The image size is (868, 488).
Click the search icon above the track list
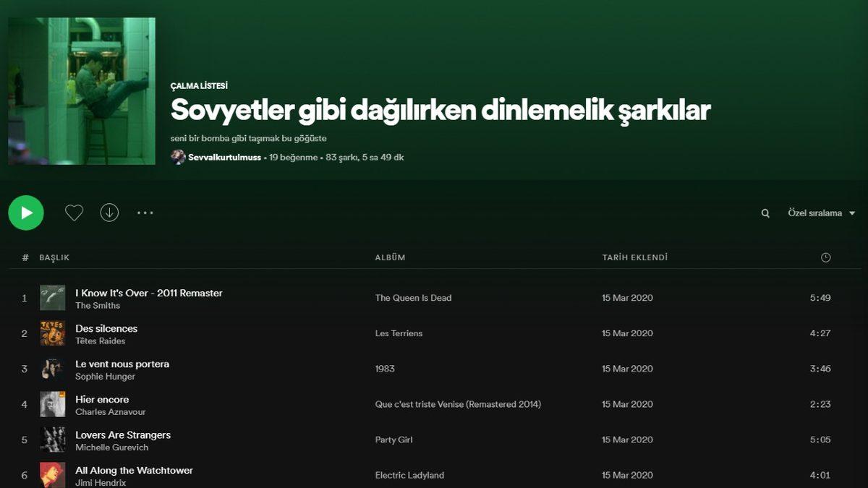(765, 213)
